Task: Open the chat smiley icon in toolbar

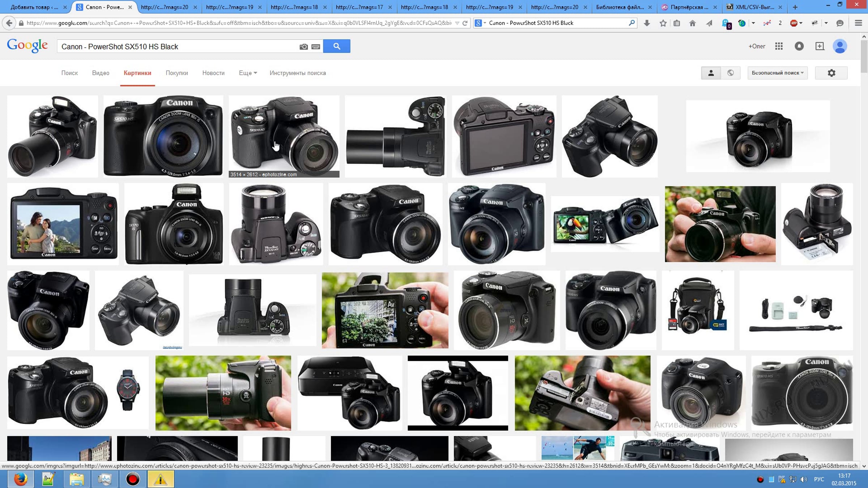Action: point(840,23)
